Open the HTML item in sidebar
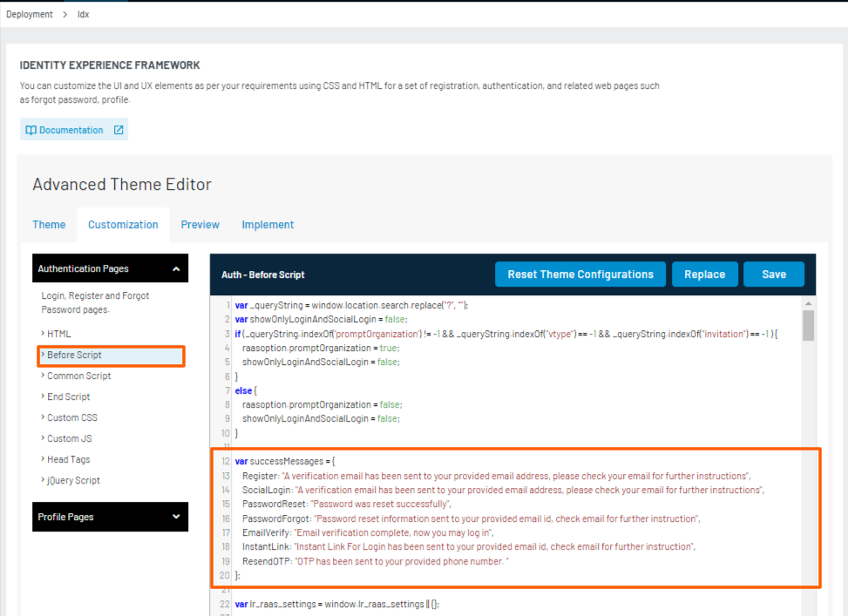The width and height of the screenshot is (848, 616). coord(58,334)
